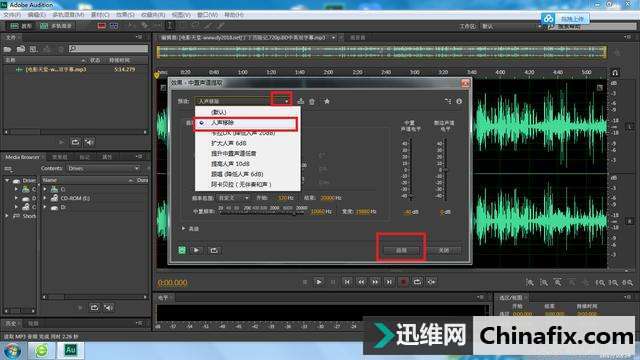
Task: Toggle auto-play speaker in Files panel
Action: (89, 142)
